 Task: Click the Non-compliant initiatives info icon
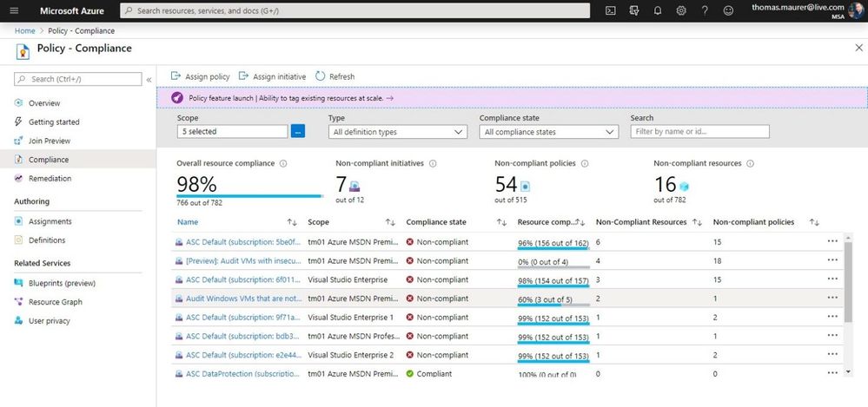pos(433,164)
